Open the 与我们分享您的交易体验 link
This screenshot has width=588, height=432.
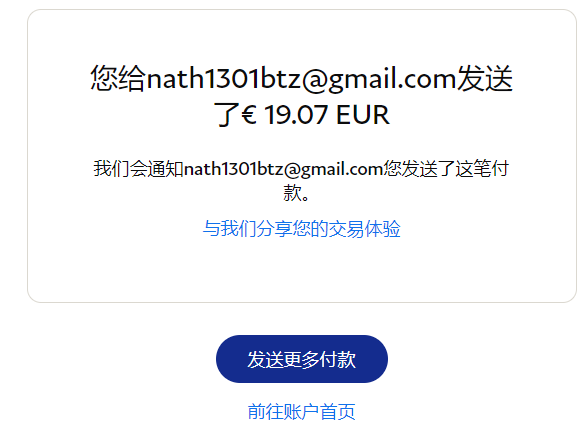(302, 228)
